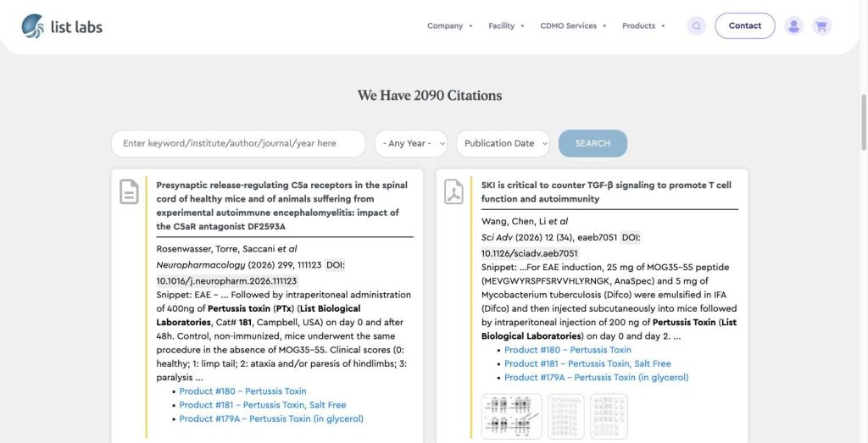Click the SEARCH button
This screenshot has width=868, height=443.
593,143
